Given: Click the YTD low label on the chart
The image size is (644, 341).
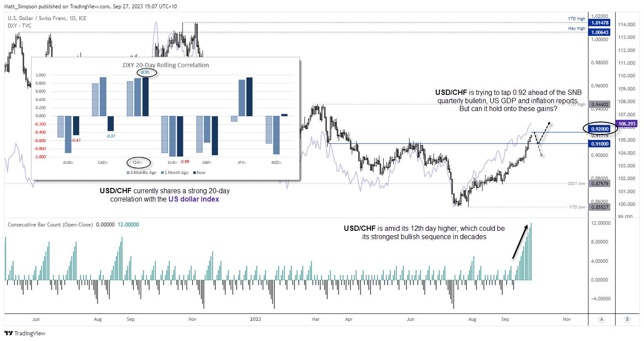Looking at the screenshot, I should pyautogui.click(x=577, y=207).
